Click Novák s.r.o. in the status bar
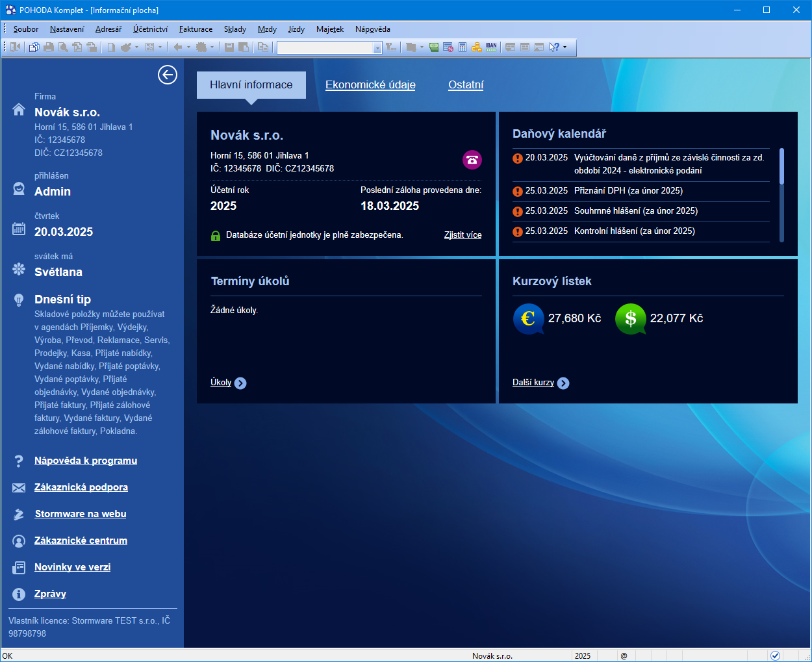The width and height of the screenshot is (812, 662). point(492,656)
